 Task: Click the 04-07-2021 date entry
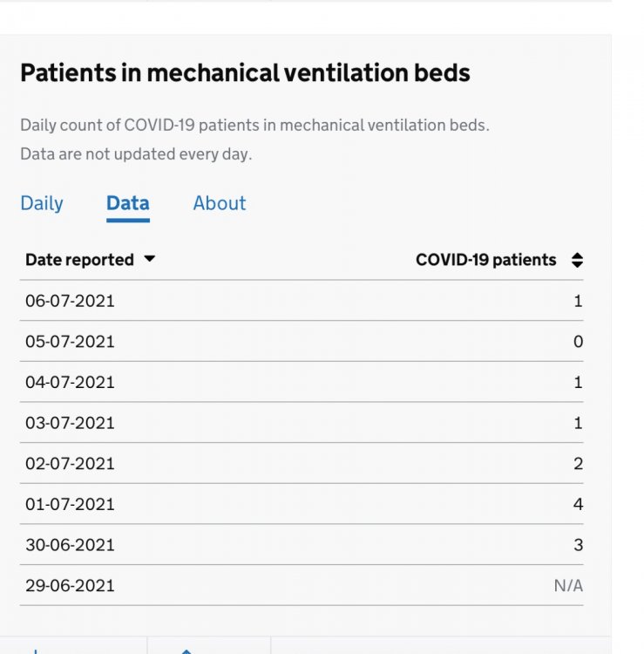[70, 382]
